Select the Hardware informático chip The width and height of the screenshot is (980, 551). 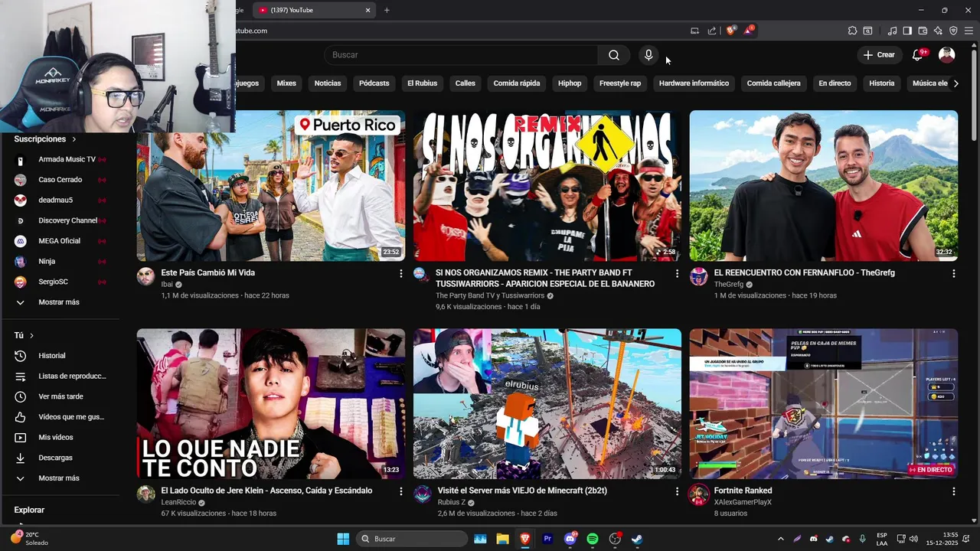694,83
